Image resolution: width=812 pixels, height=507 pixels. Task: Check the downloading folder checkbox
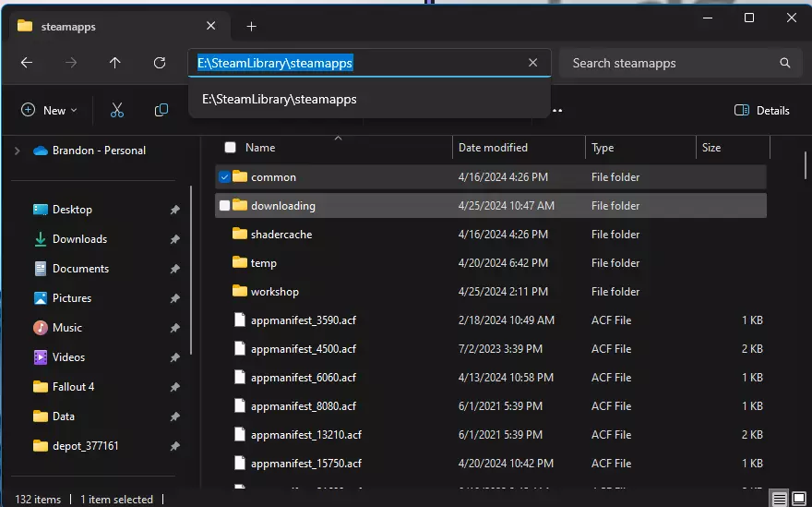tap(224, 205)
